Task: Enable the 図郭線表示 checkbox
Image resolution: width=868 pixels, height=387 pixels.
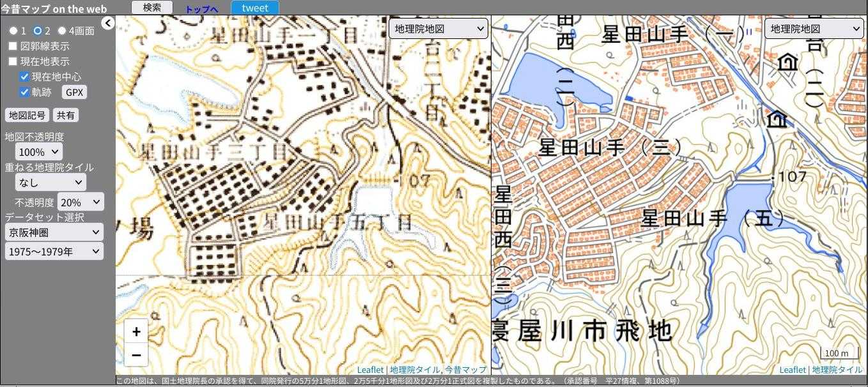Action: click(13, 46)
